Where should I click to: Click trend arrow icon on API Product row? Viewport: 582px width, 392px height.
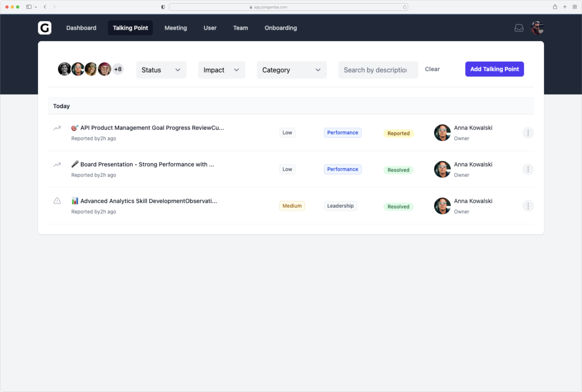[57, 128]
